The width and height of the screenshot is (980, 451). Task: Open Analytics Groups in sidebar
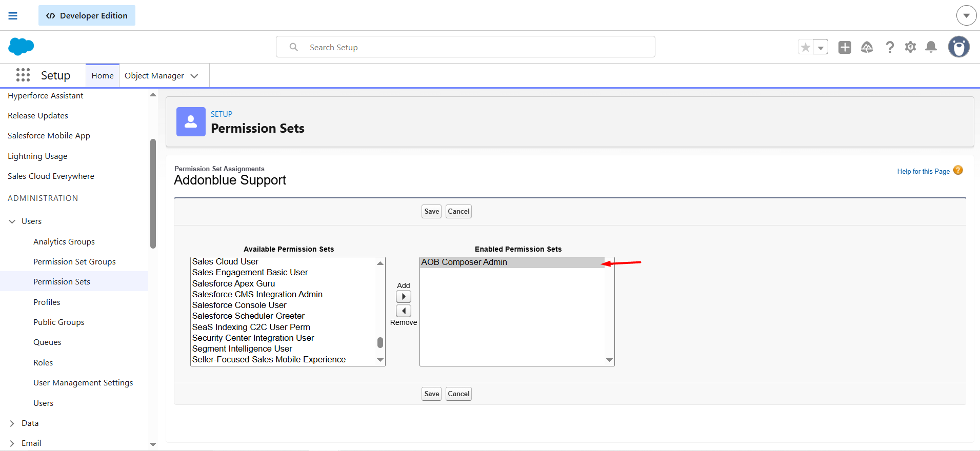click(64, 242)
